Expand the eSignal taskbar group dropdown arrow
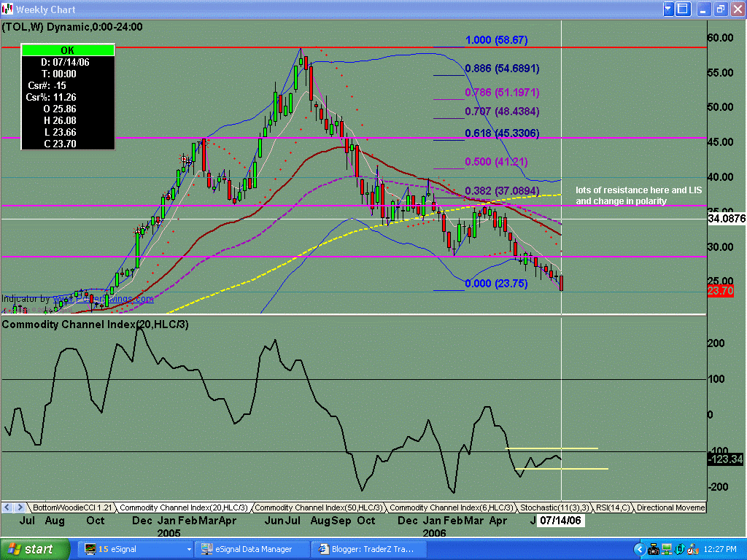This screenshot has width=747, height=560. click(x=189, y=550)
